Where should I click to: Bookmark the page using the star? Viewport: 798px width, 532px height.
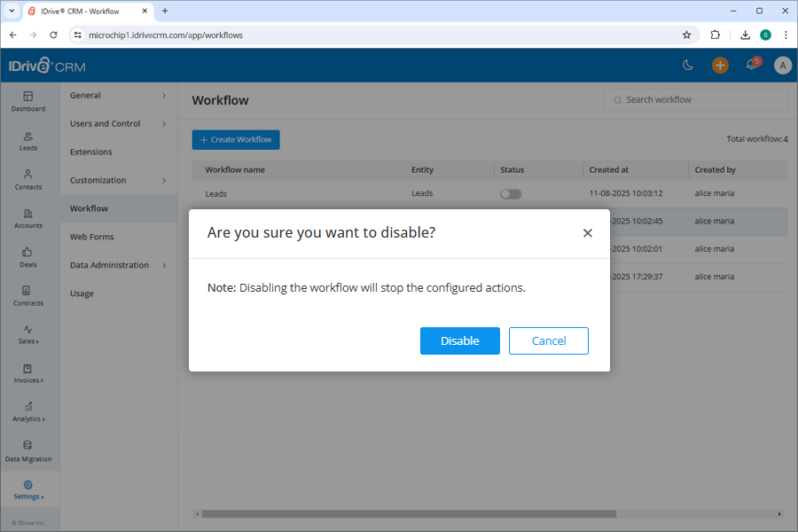tap(687, 35)
